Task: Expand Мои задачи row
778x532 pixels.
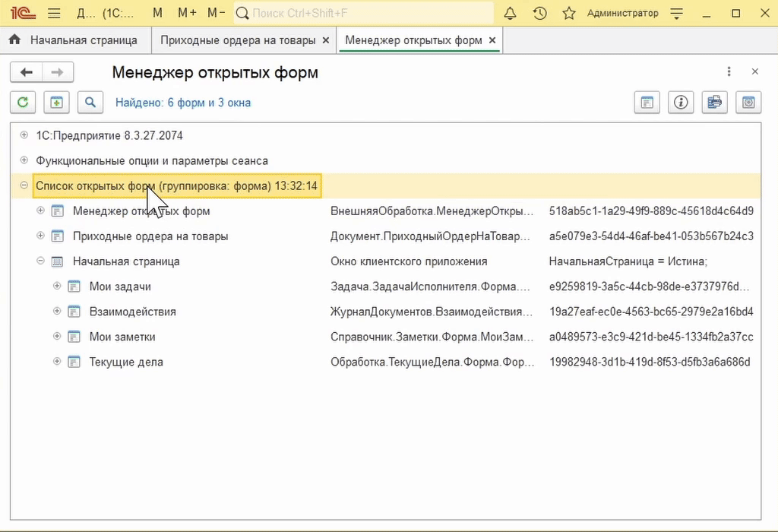Action: coord(57,286)
